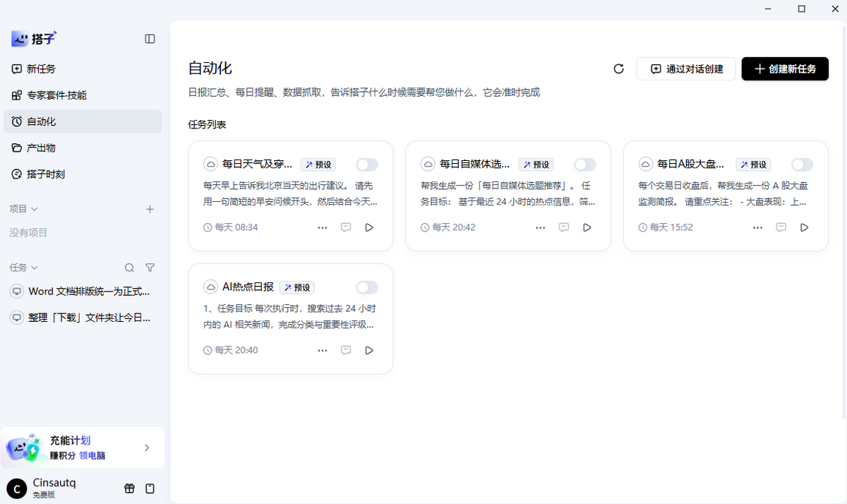The image size is (847, 504).
Task: Search tasks using the magnifier icon
Action: pos(129,268)
